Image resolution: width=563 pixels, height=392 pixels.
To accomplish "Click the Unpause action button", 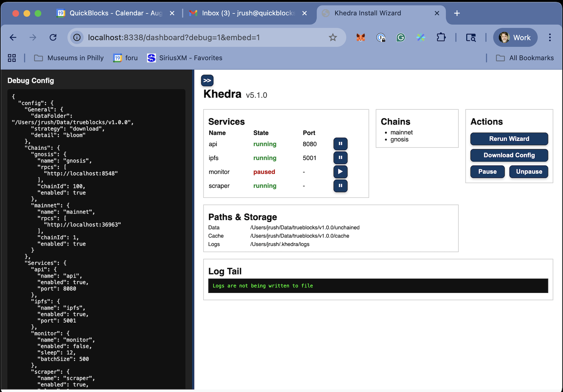I will [x=529, y=172].
